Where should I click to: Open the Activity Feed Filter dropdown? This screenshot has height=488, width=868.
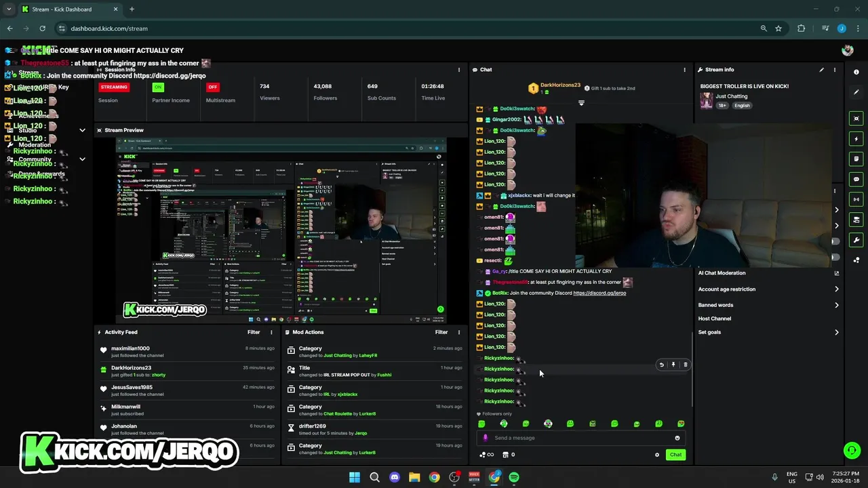[x=254, y=332]
